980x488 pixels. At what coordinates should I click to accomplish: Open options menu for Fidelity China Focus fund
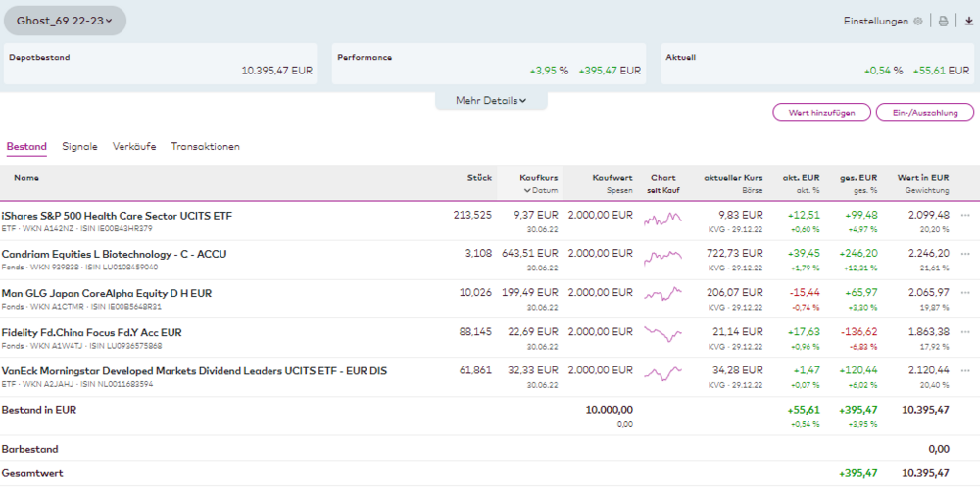click(x=965, y=332)
